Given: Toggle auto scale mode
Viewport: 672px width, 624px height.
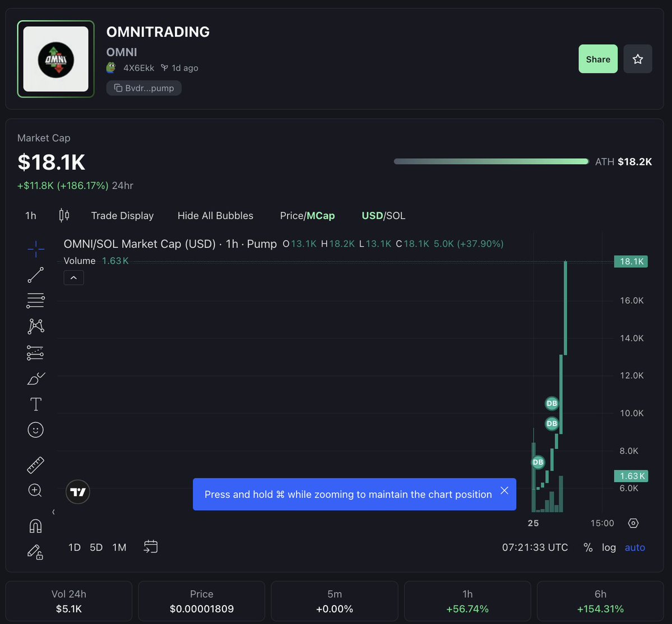Looking at the screenshot, I should [634, 547].
